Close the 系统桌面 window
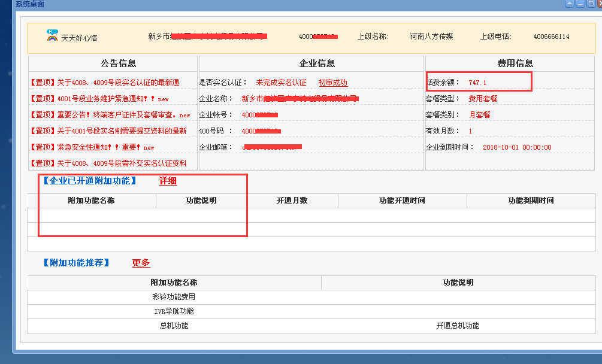Screen dimensions: 602x364 [x=600, y=4]
